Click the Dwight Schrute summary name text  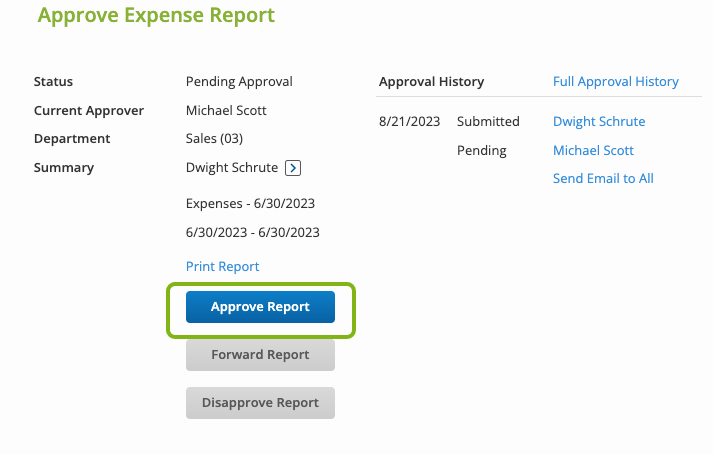[232, 168]
